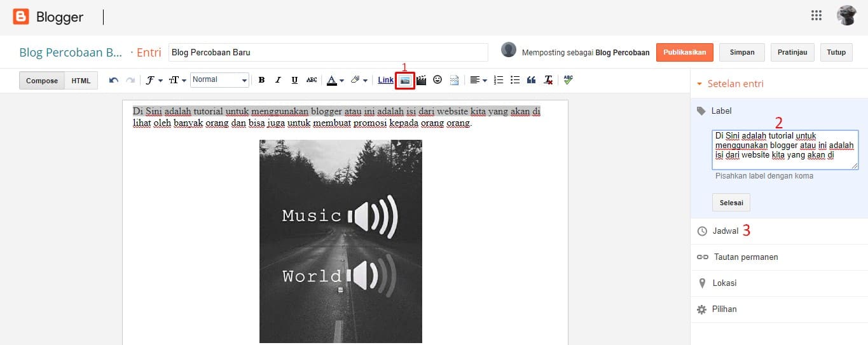This screenshot has width=868, height=345.
Task: Open the font family dropdown
Action: point(154,80)
